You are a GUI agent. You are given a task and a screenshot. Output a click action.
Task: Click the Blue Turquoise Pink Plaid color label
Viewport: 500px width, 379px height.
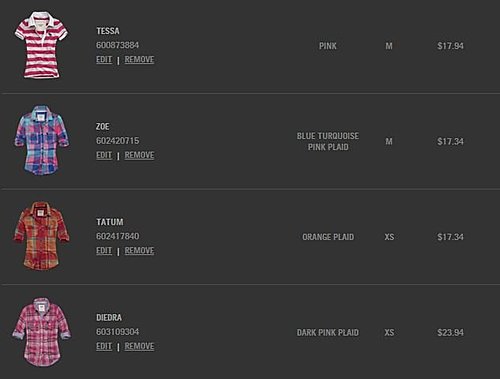328,141
